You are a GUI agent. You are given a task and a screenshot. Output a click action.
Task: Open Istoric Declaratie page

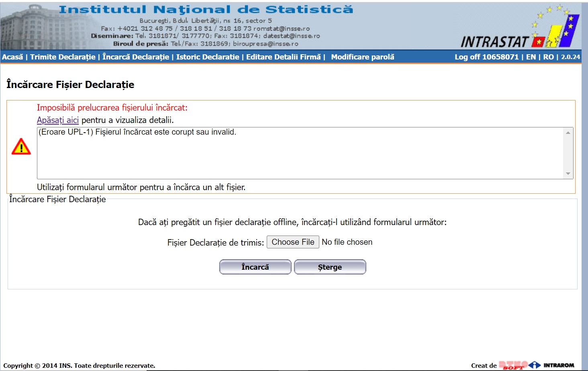pos(208,57)
